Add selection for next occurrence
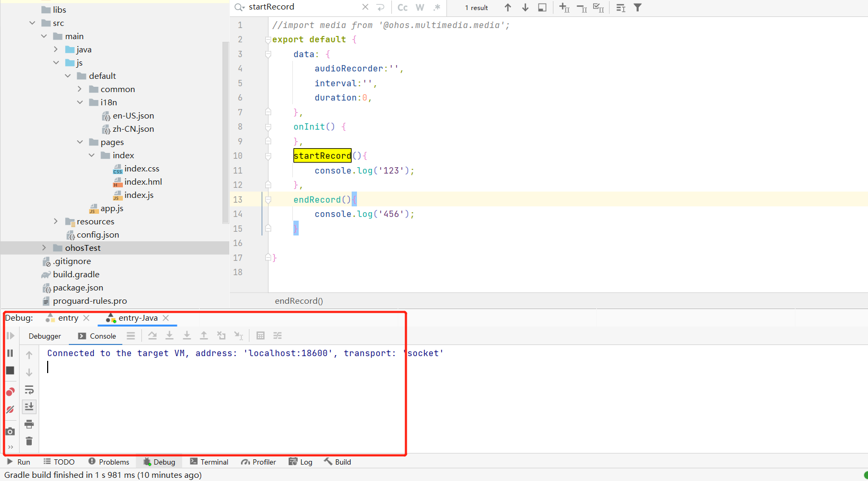 click(x=565, y=7)
